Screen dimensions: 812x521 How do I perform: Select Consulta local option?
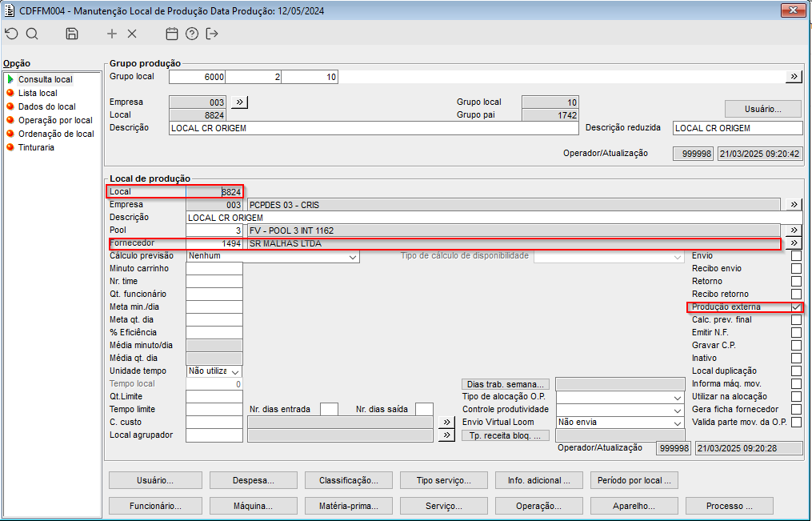click(45, 79)
